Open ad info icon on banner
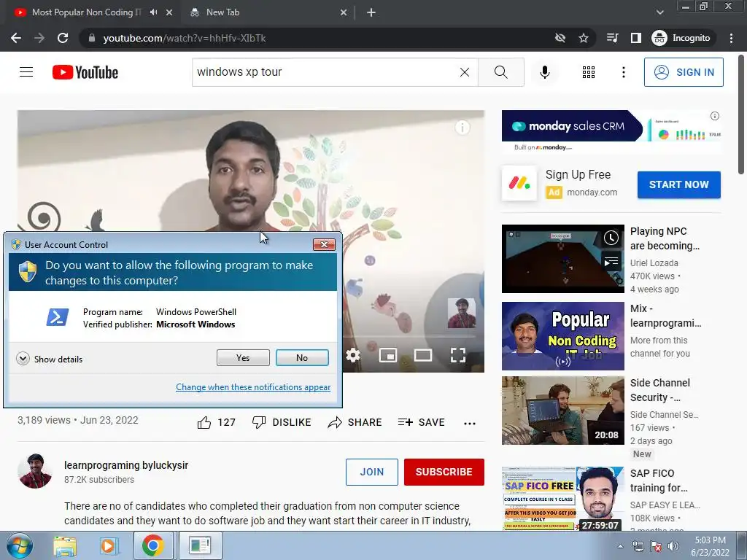The height and width of the screenshot is (560, 747). click(x=715, y=116)
